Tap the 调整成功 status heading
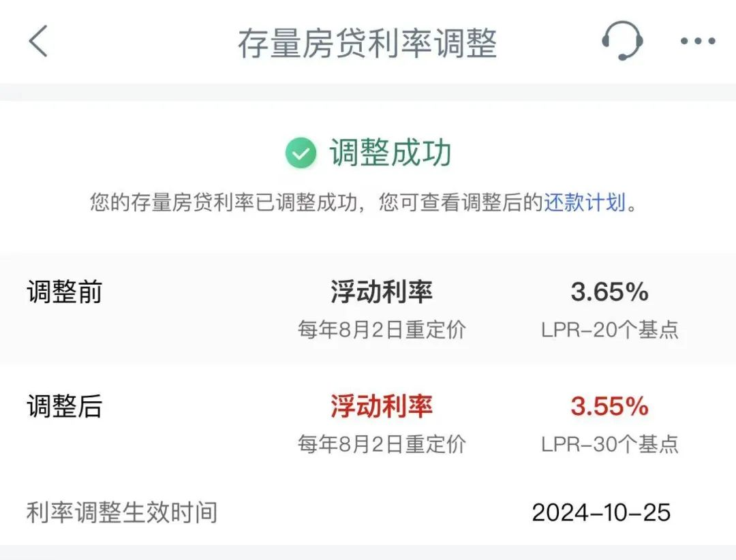Screen dimensions: 736x560 pyautogui.click(x=390, y=153)
